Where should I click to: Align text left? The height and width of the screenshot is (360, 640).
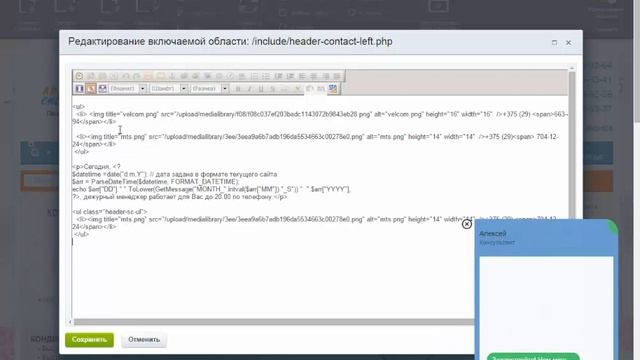pyautogui.click(x=302, y=76)
